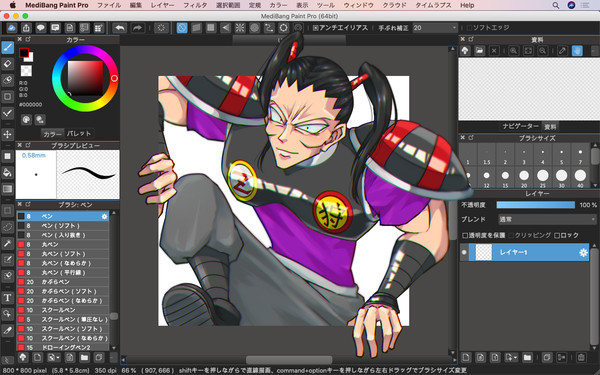Adjust the 不透明度 opacity slider
Screen dimensions: 600x375
point(535,205)
